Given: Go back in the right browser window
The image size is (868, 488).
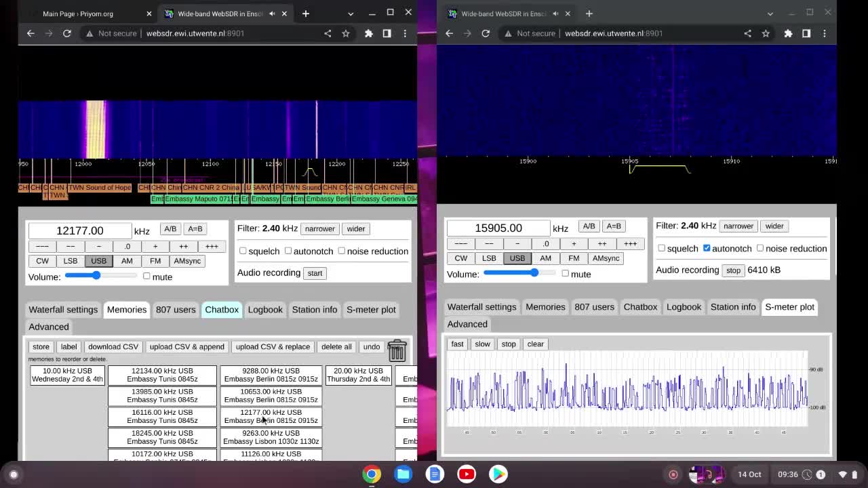Looking at the screenshot, I should coord(450,33).
